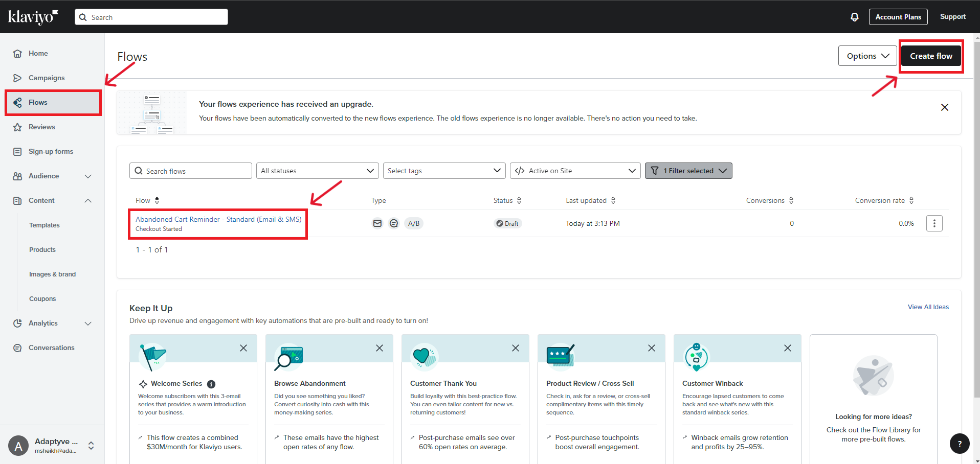Expand the Select tags dropdown
The width and height of the screenshot is (980, 464).
(444, 171)
